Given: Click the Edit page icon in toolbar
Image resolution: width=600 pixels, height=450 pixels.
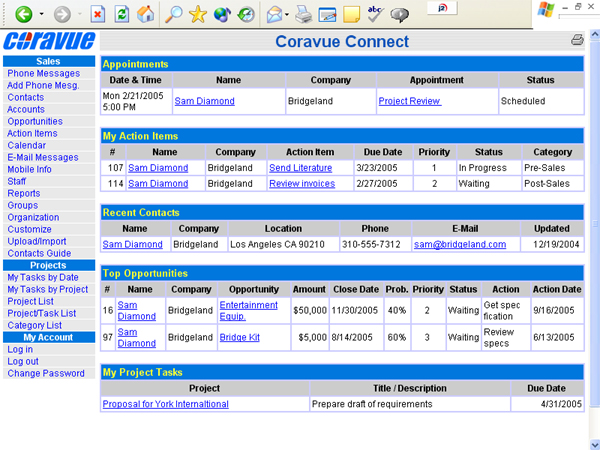Looking at the screenshot, I should click(x=327, y=15).
